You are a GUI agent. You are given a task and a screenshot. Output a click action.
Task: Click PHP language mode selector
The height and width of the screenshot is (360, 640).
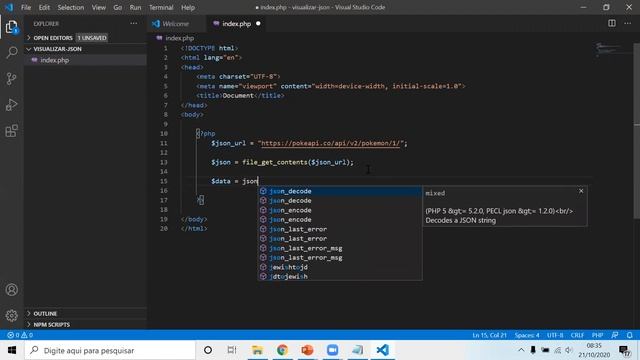pos(597,335)
